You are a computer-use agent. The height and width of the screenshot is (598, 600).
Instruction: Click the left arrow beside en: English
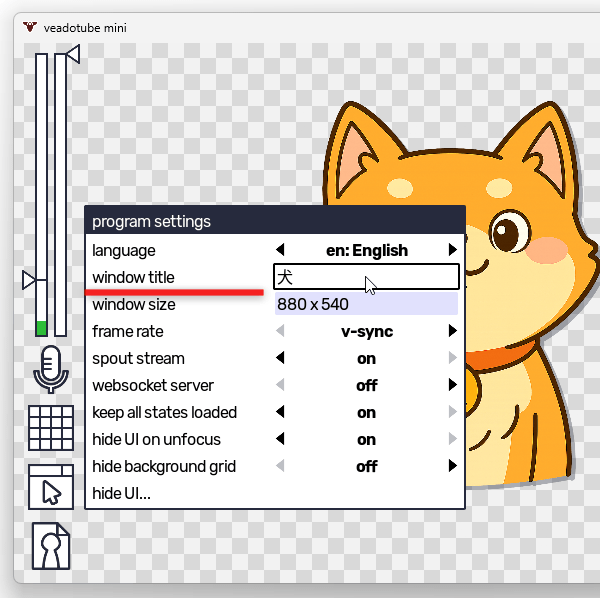click(x=280, y=250)
